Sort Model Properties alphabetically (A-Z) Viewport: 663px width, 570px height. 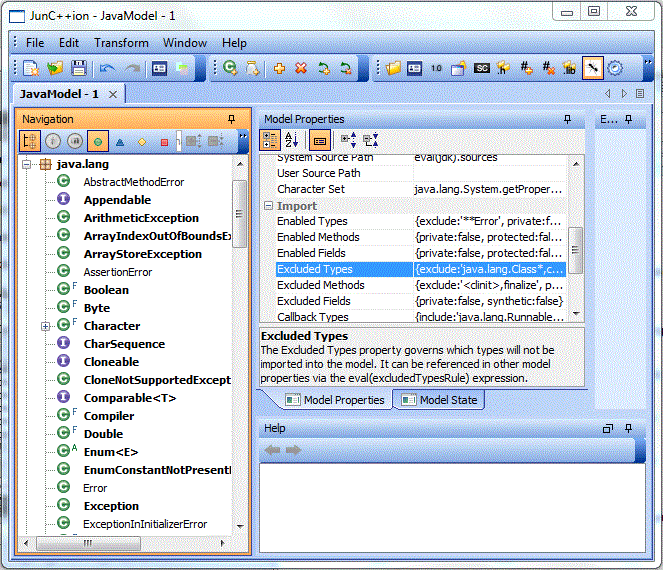[x=292, y=140]
